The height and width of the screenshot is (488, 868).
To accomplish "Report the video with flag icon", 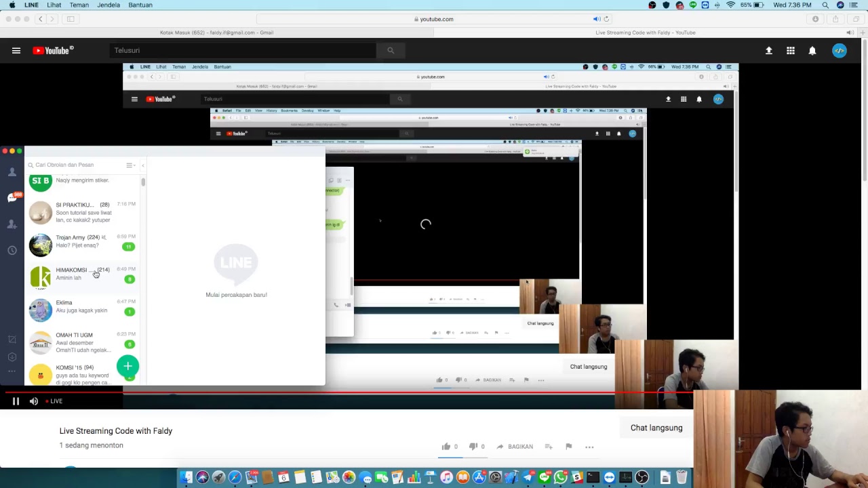I will click(569, 447).
